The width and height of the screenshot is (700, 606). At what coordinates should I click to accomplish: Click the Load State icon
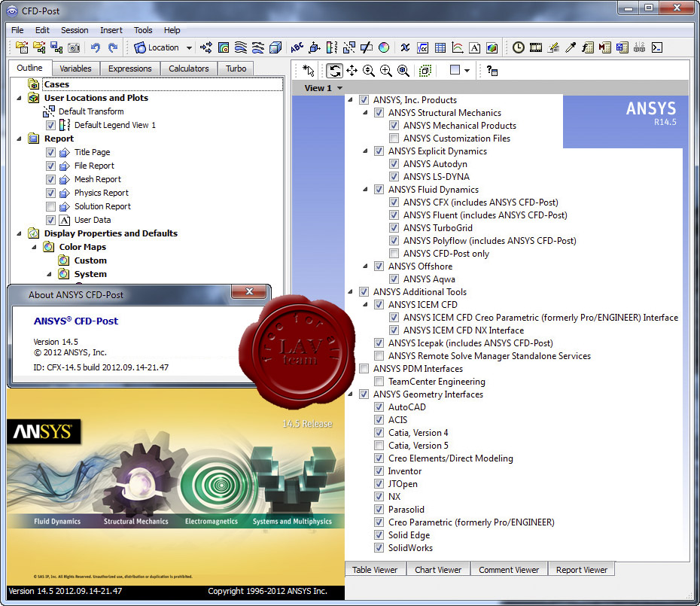click(x=39, y=47)
